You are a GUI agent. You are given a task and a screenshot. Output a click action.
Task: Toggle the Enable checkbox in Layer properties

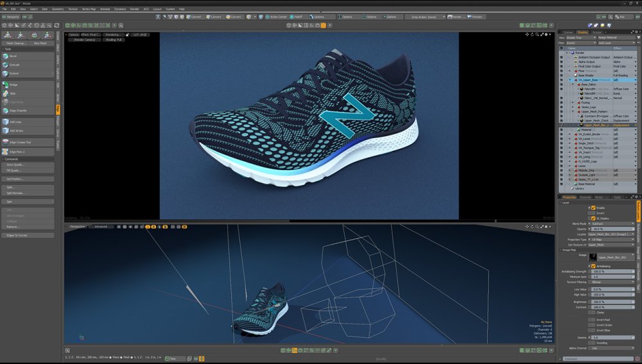point(593,208)
